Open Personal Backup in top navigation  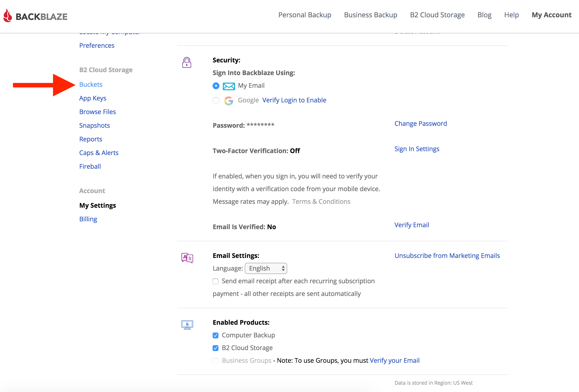(305, 15)
